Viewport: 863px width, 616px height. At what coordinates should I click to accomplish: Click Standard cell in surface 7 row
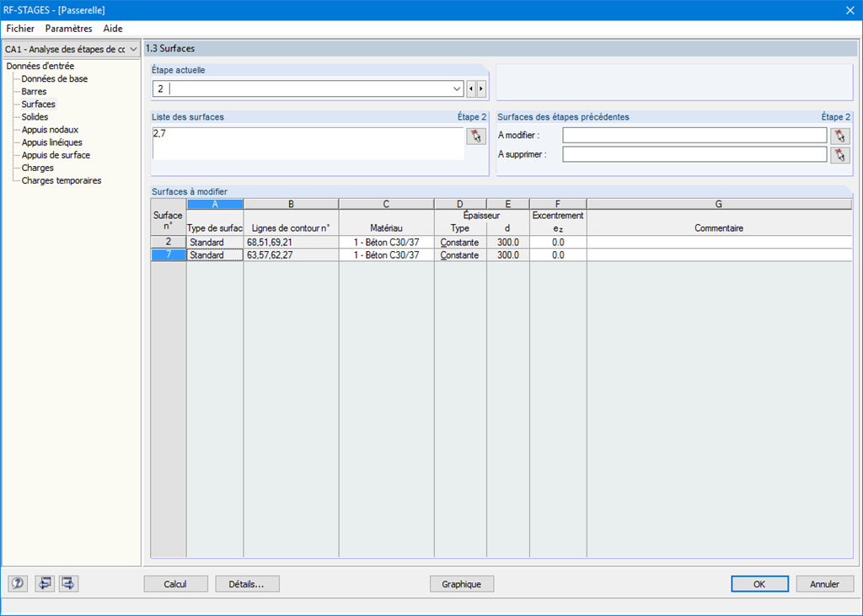coord(215,254)
